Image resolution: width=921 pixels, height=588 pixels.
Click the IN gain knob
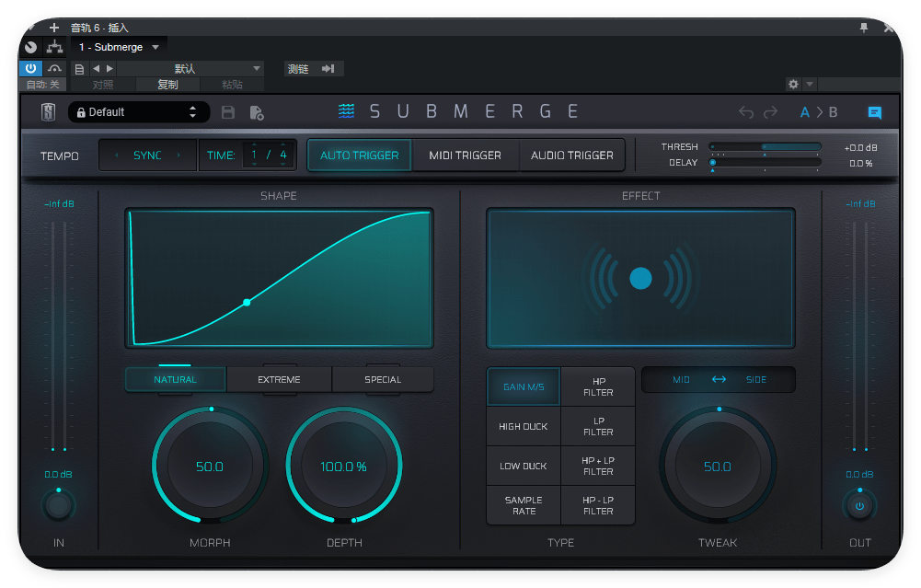coord(58,506)
